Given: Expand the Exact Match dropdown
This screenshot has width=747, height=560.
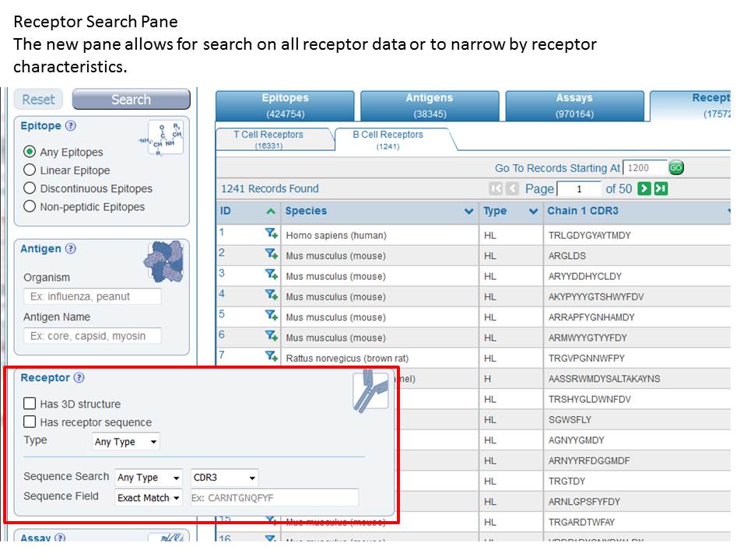Looking at the screenshot, I should click(149, 498).
